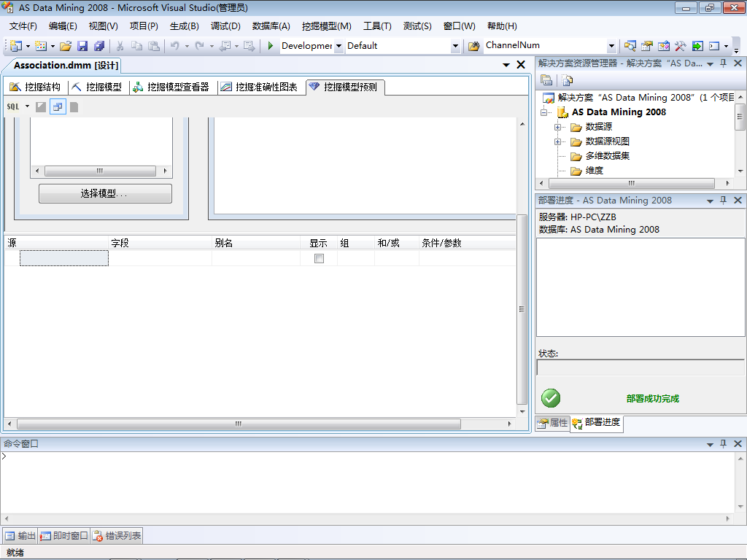Switch to the 输出 bottom tab

pos(20,536)
